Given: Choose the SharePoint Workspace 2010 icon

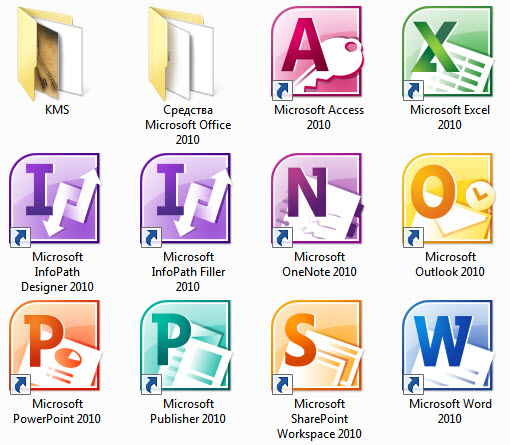Looking at the screenshot, I should click(317, 347).
